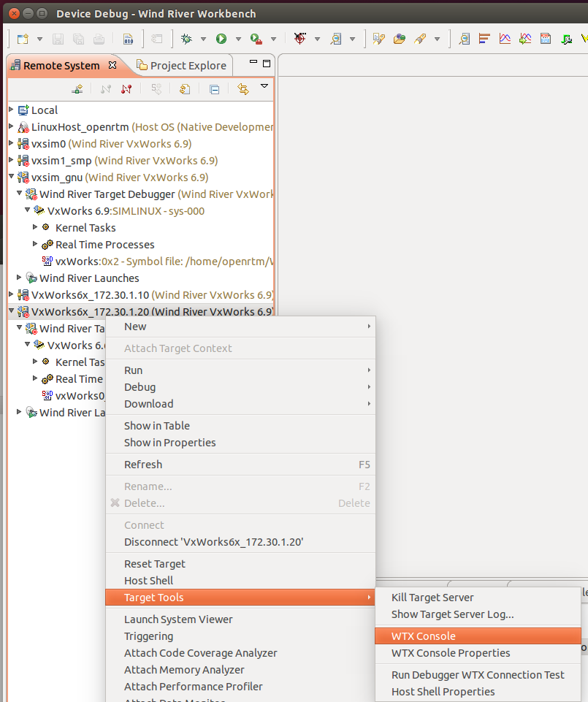
Task: Choose Kill Target Server
Action: (478, 598)
